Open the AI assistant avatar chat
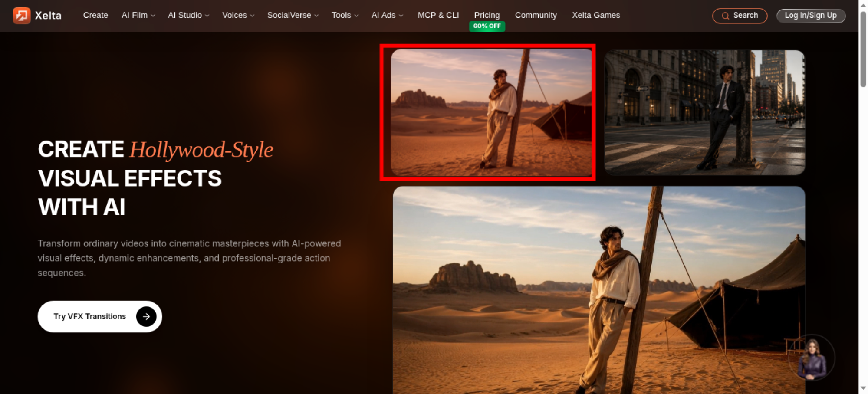Screen dimensions: 868x394 point(812,358)
